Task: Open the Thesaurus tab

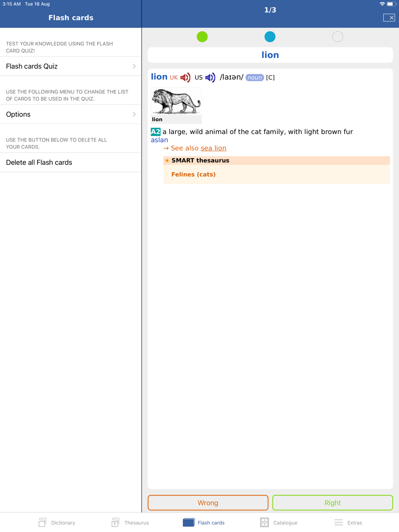Action: pyautogui.click(x=130, y=522)
